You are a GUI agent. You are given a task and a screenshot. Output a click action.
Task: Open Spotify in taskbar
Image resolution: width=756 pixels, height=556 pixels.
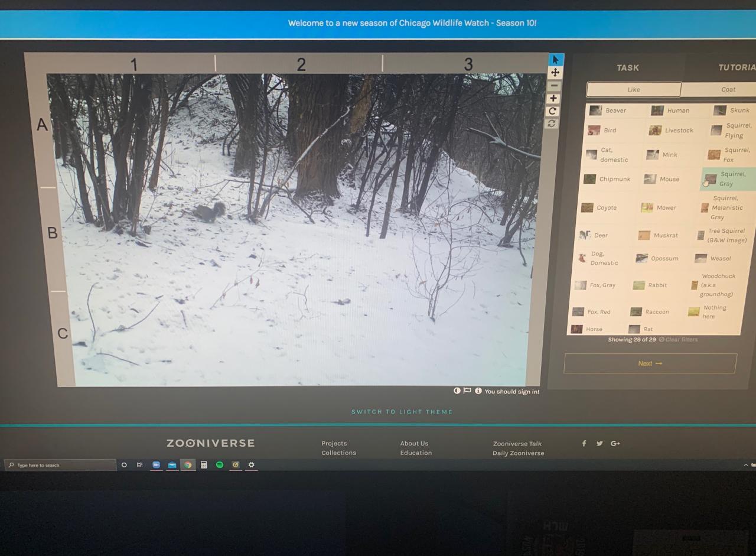click(x=220, y=465)
